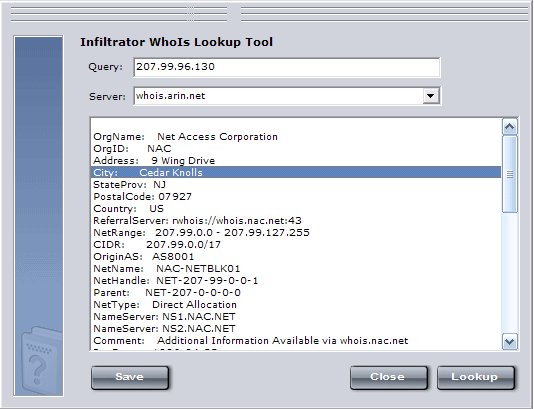Click the Close button
534x409 pixels.
(389, 377)
